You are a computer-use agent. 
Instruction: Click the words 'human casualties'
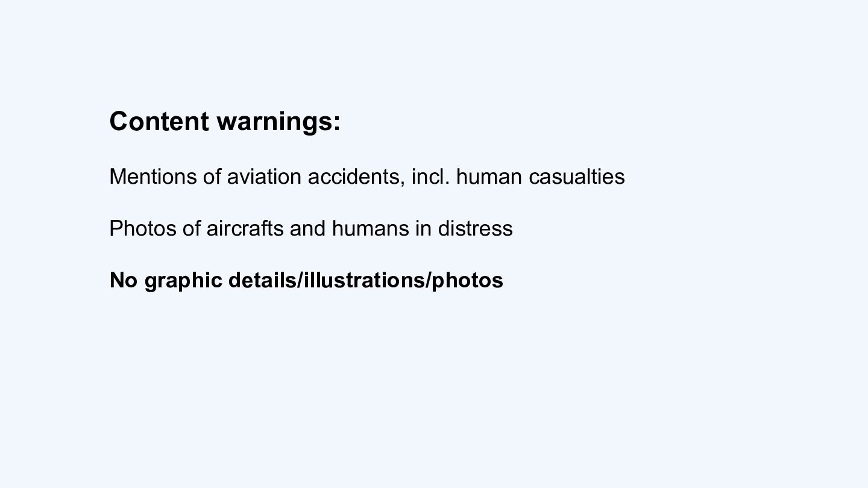[540, 177]
